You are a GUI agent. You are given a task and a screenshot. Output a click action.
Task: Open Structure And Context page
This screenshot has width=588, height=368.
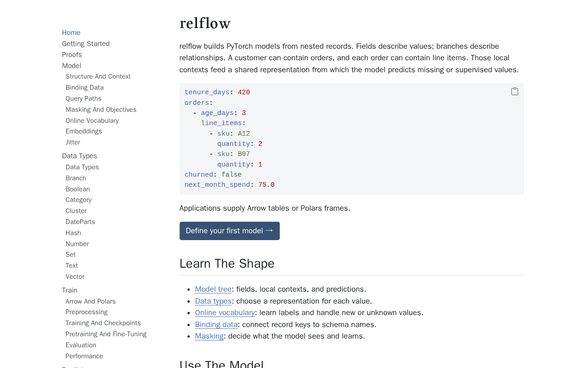click(98, 76)
